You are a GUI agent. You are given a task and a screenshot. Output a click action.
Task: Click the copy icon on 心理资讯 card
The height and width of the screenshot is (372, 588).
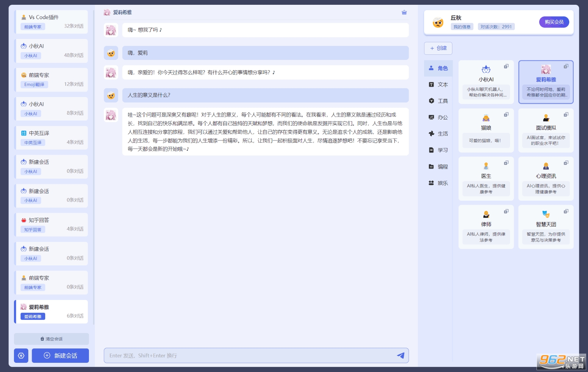566,163
